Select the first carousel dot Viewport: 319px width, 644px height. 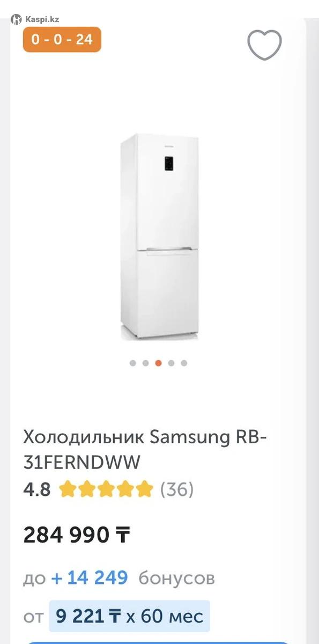coord(132,363)
